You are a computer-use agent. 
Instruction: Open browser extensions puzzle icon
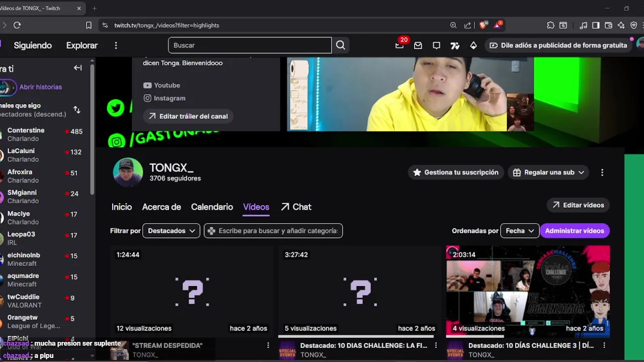click(x=550, y=25)
